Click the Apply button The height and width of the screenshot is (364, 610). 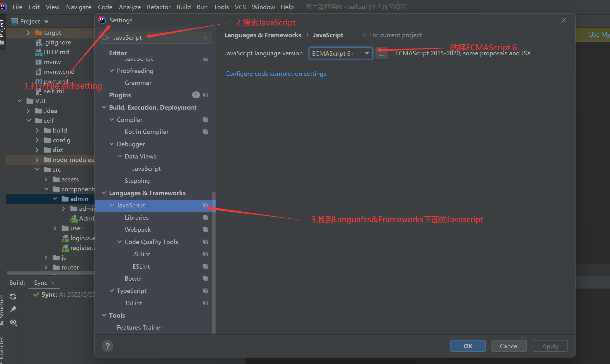point(550,346)
